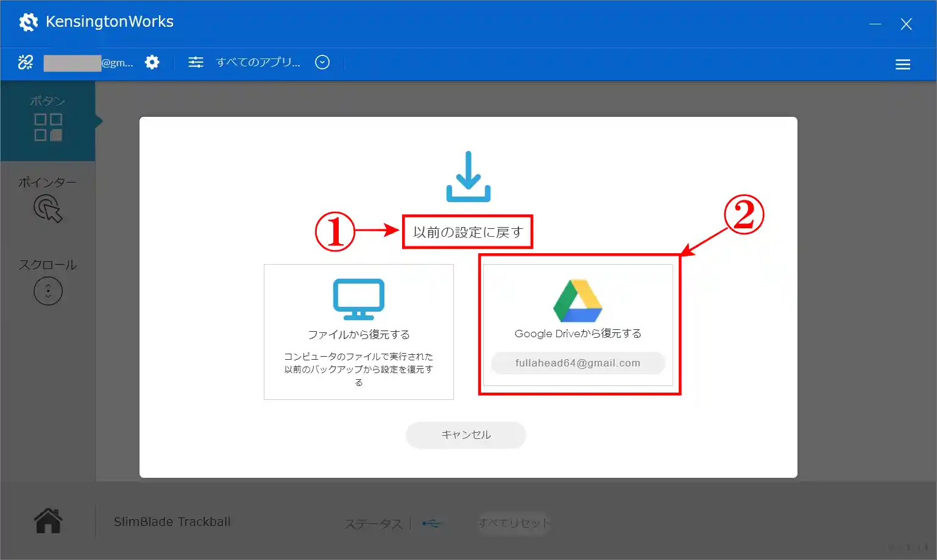Expand the すべてのアプリ dropdown chevron

click(322, 62)
